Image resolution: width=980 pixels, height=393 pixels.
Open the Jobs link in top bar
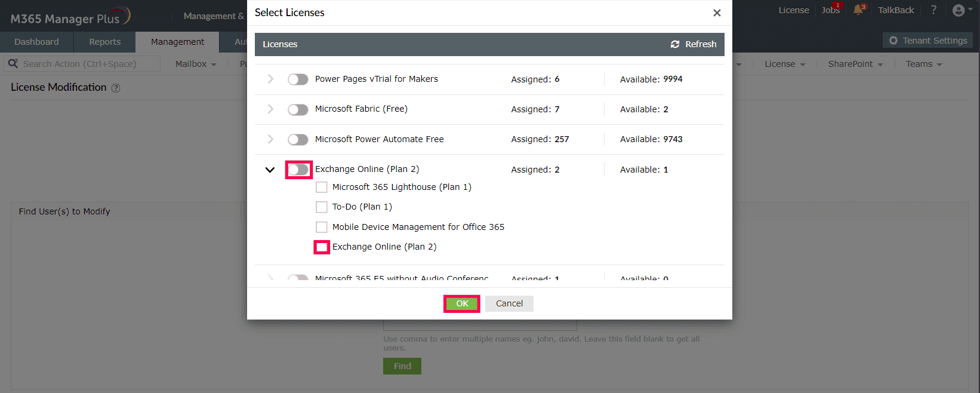click(x=830, y=10)
